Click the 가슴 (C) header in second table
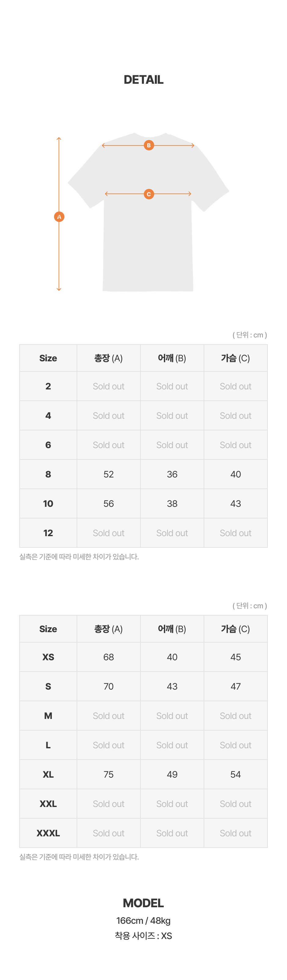 click(x=236, y=629)
